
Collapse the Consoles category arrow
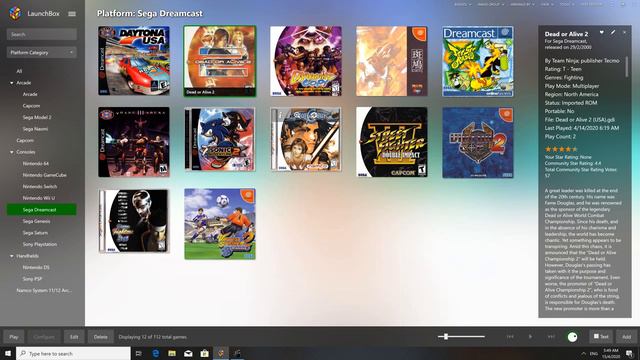point(11,152)
